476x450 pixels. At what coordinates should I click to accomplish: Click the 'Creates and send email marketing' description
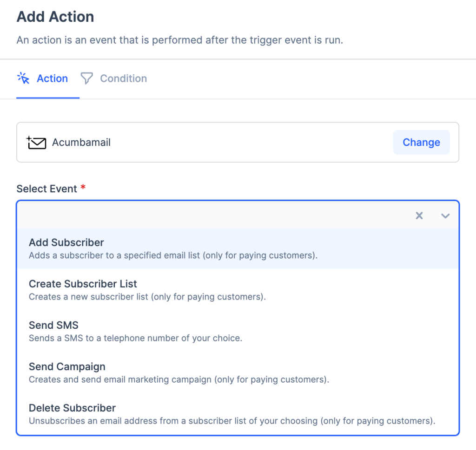(178, 379)
